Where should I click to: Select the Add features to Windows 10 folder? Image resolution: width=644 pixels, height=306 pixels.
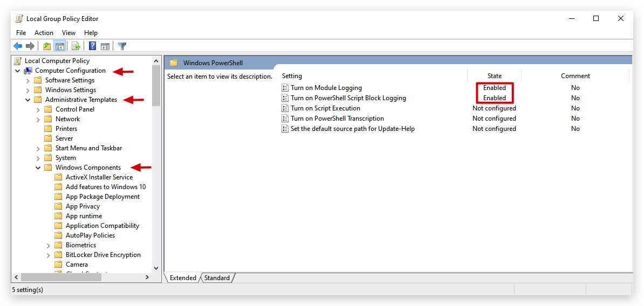click(x=106, y=187)
